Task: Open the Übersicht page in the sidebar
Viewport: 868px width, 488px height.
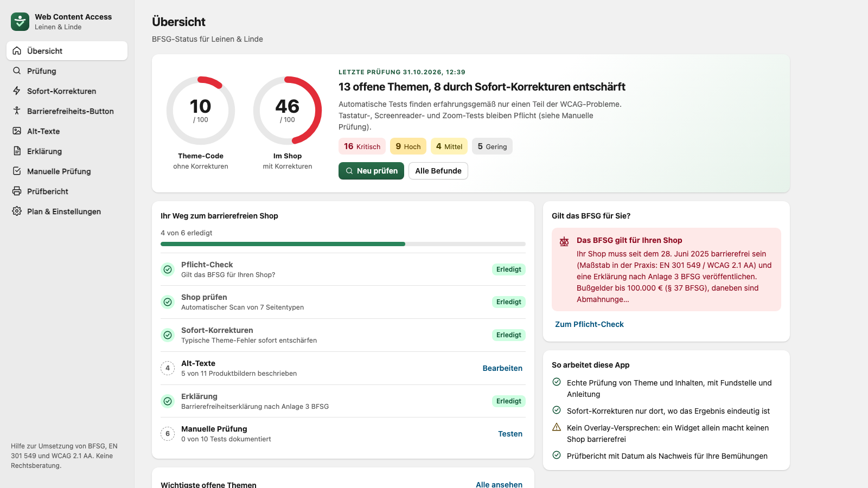Action: click(67, 50)
